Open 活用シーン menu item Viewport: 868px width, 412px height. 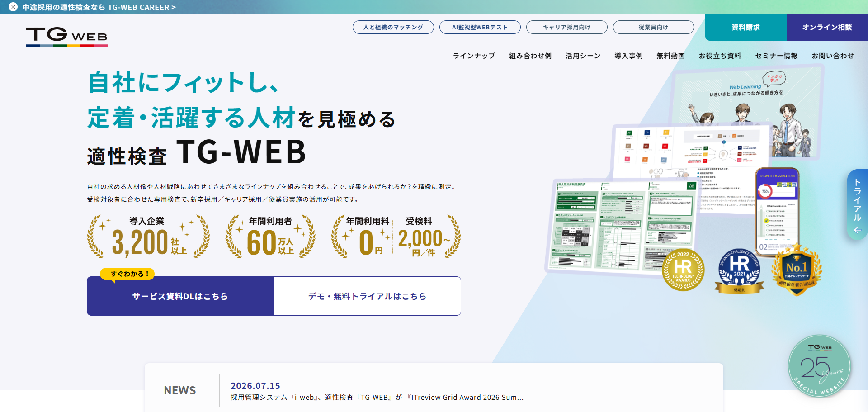[583, 56]
